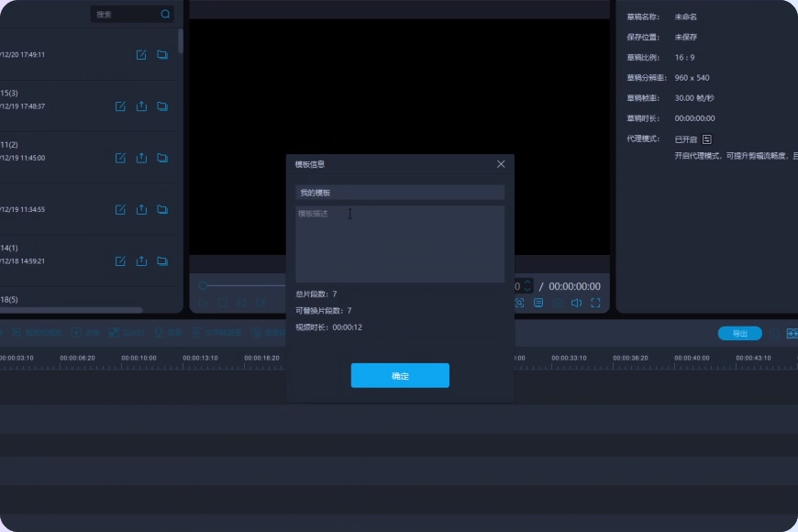Click the 文字转语音 text-to-speech tool

pyautogui.click(x=216, y=333)
